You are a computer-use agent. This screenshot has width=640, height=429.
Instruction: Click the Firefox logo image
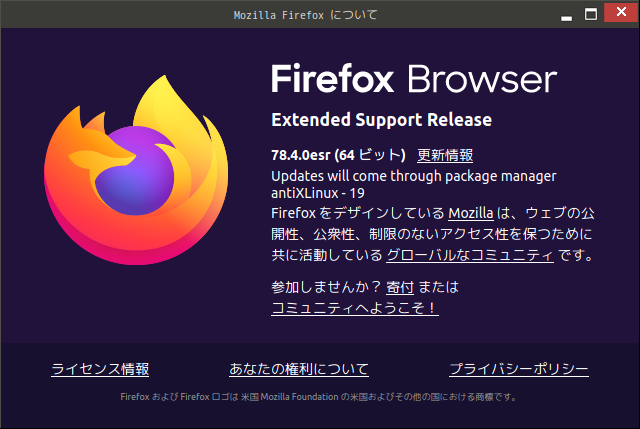coord(136,170)
